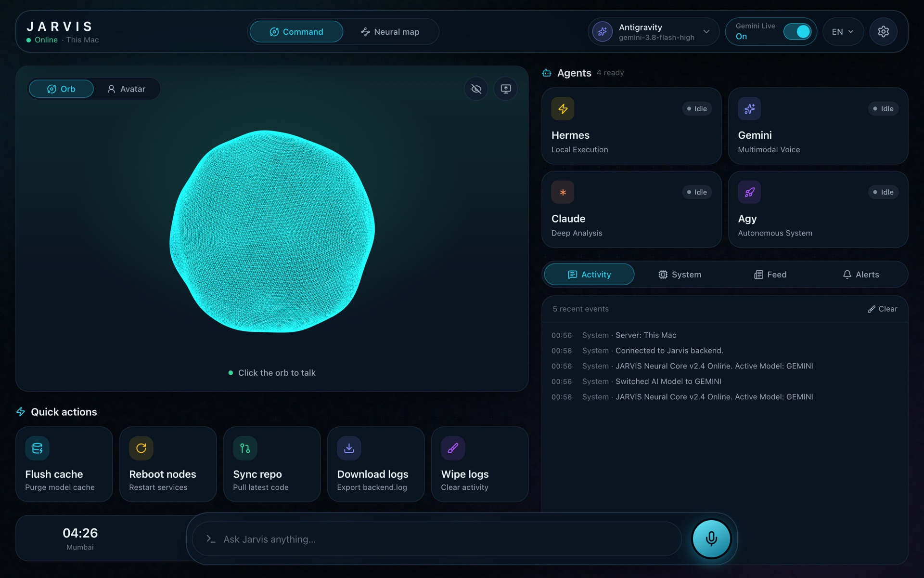Click the Agents robot icon
The image size is (924, 578).
point(547,73)
